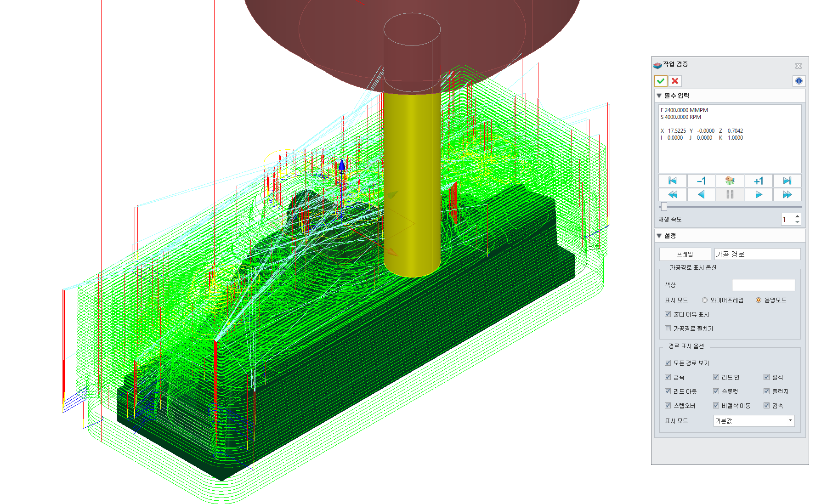Click the simulation progress slider handle
This screenshot has height=504, width=827.
[664, 207]
